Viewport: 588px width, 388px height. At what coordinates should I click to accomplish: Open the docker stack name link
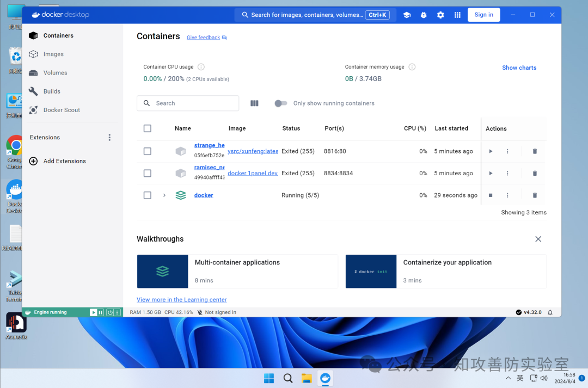coord(204,195)
